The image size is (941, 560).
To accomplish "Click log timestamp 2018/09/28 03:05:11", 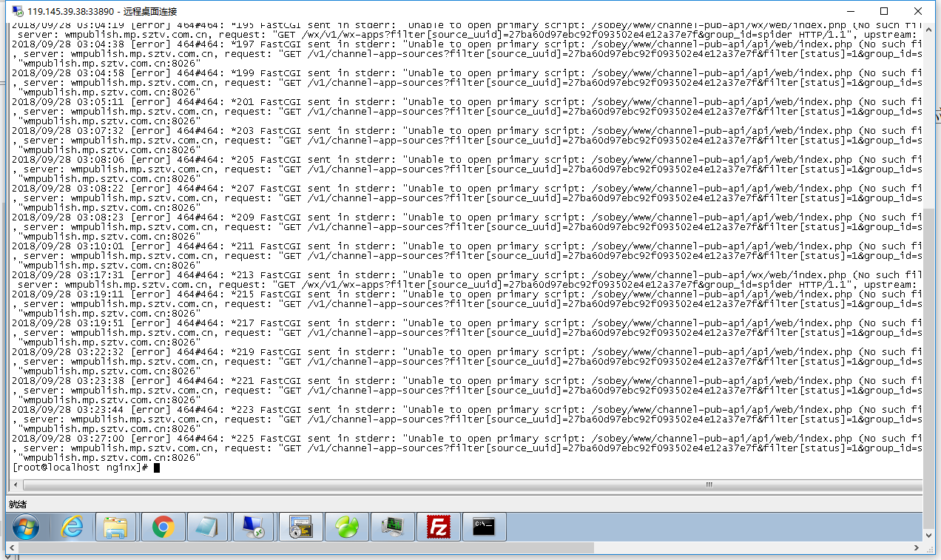I will pyautogui.click(x=67, y=102).
